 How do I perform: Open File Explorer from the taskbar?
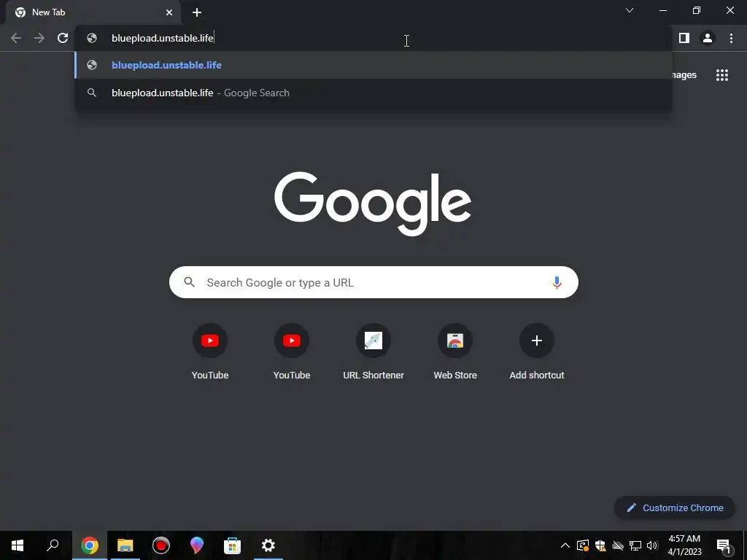(125, 545)
